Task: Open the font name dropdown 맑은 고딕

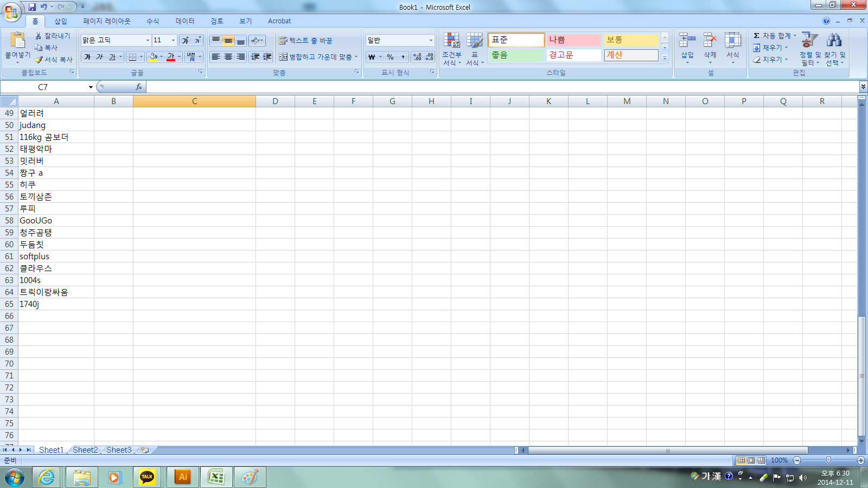Action: 147,41
